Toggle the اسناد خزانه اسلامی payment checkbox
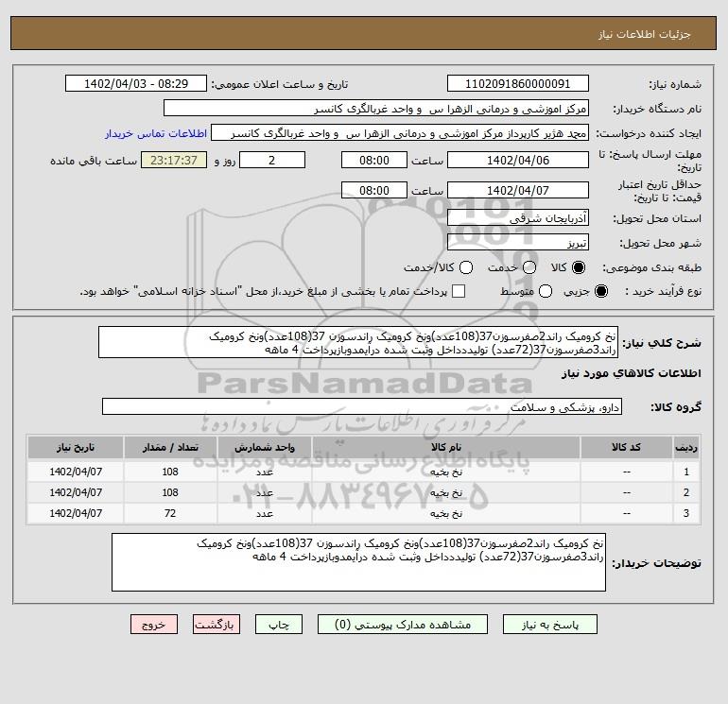Screen dimensions: 728x704 click(x=459, y=291)
